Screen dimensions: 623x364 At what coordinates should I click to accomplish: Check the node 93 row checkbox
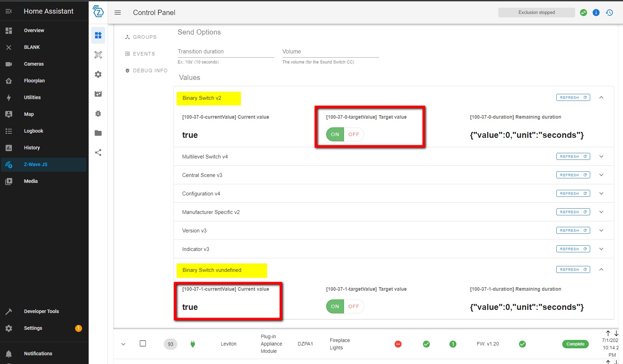[x=143, y=343]
